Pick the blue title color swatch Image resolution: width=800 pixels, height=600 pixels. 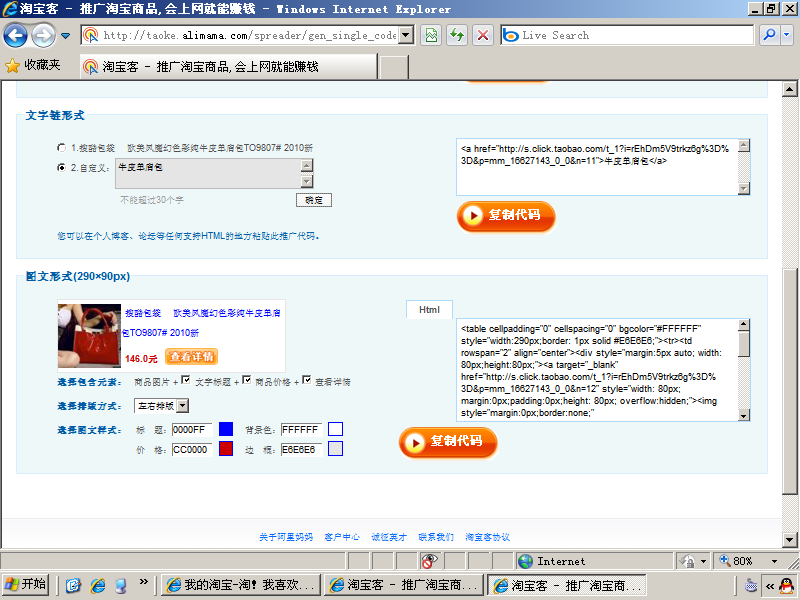[x=226, y=429]
